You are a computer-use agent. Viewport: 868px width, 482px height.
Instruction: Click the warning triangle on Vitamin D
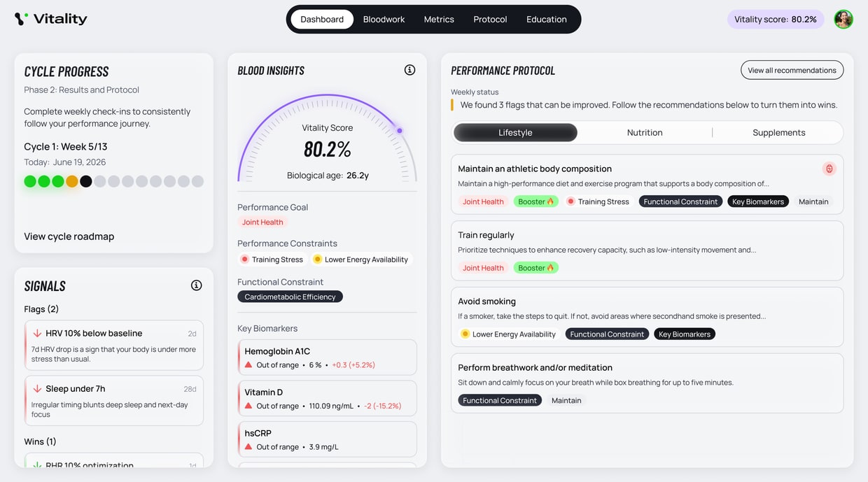248,406
